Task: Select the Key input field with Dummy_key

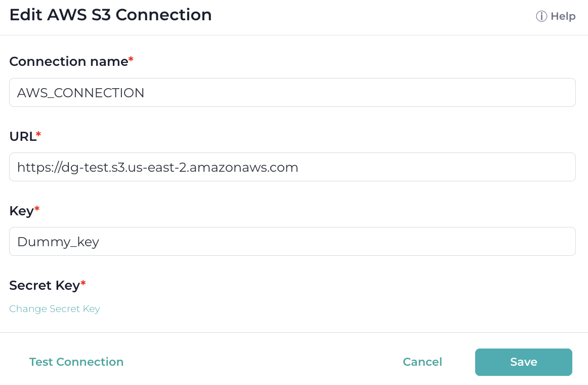Action: click(292, 241)
